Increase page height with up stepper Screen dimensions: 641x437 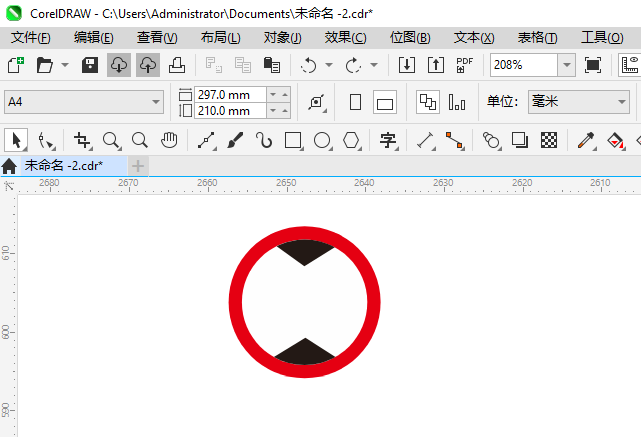point(285,111)
